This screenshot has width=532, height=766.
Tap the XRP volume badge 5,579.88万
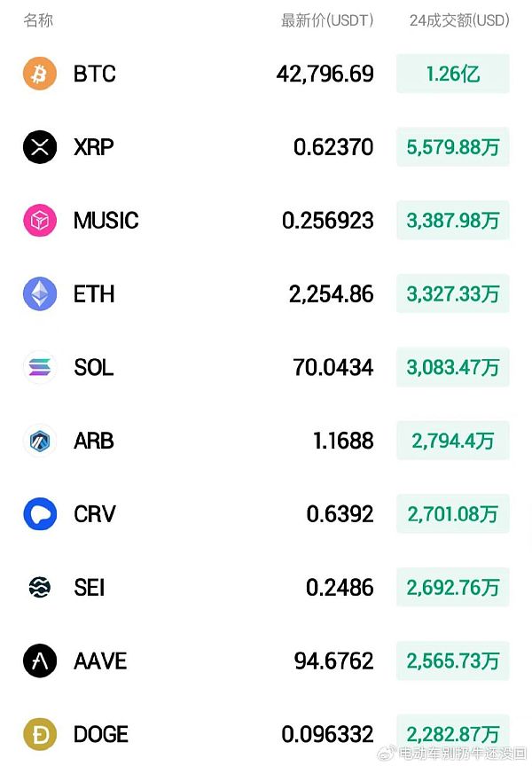coord(452,147)
